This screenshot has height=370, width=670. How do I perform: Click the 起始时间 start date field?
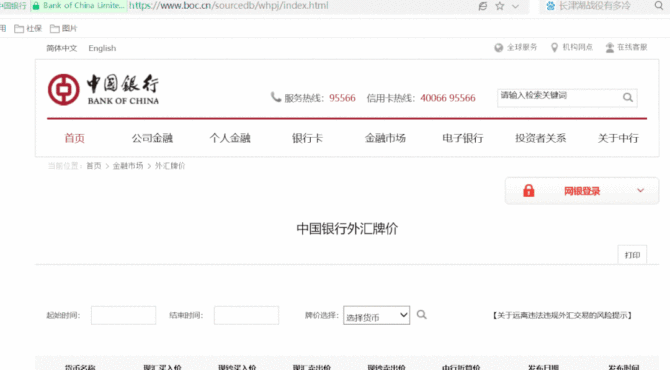coord(123,315)
